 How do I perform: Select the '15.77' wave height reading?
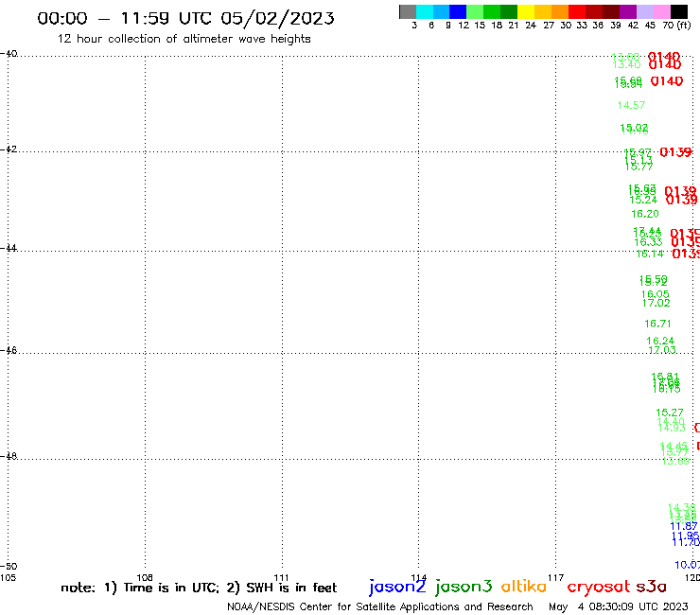pos(639,167)
